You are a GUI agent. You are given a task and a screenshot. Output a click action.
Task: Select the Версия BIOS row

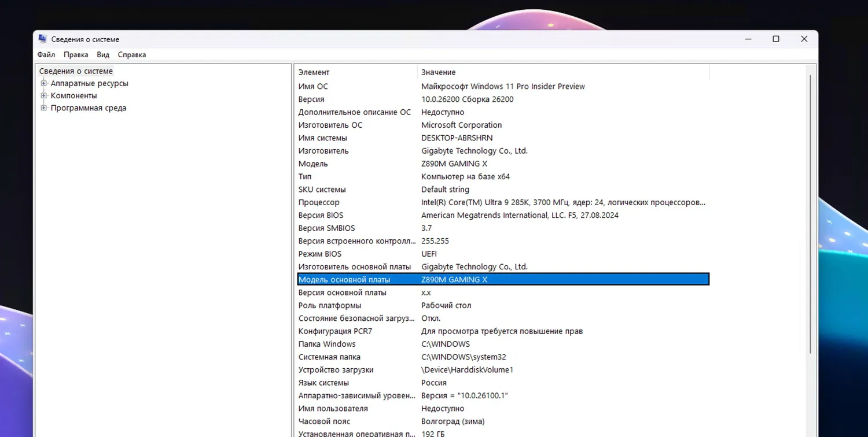(503, 215)
